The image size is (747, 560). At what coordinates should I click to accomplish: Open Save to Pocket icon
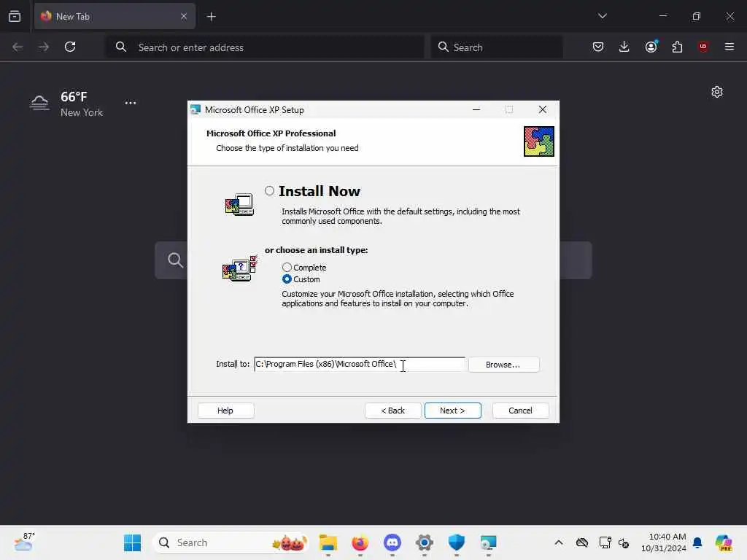tap(598, 47)
